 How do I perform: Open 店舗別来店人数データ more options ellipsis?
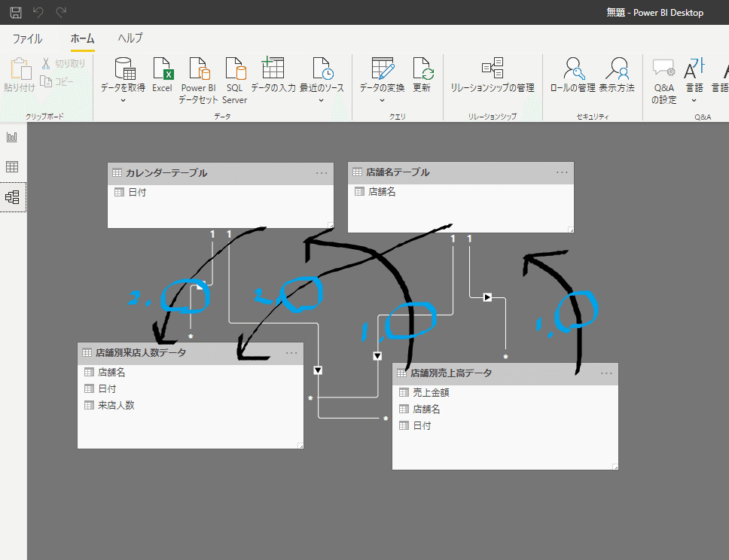[291, 353]
